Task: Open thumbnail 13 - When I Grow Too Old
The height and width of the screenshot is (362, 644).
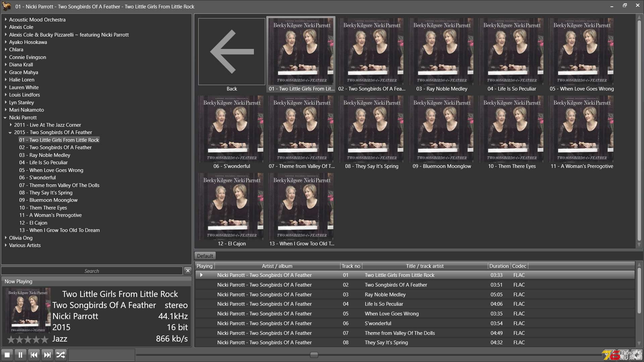Action: 302,209
